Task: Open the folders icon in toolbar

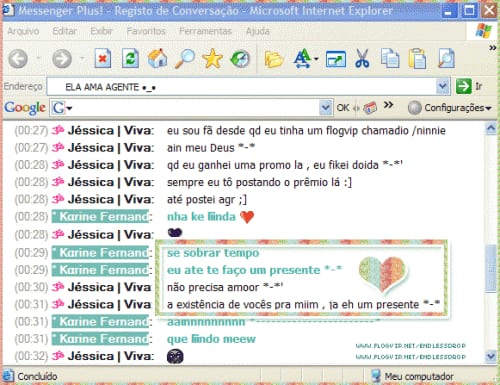Action: click(274, 59)
